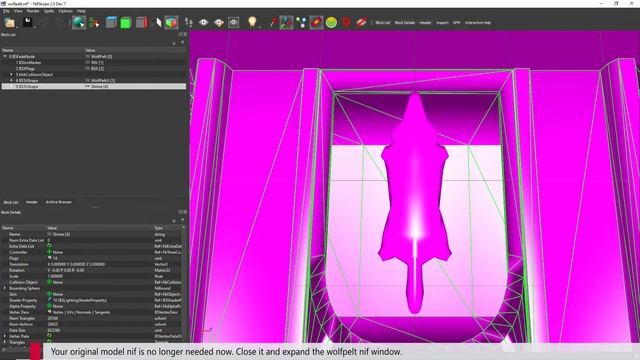Image resolution: width=640 pixels, height=360 pixels.
Task: Toggle KFM in the toolbar
Action: 456,23
